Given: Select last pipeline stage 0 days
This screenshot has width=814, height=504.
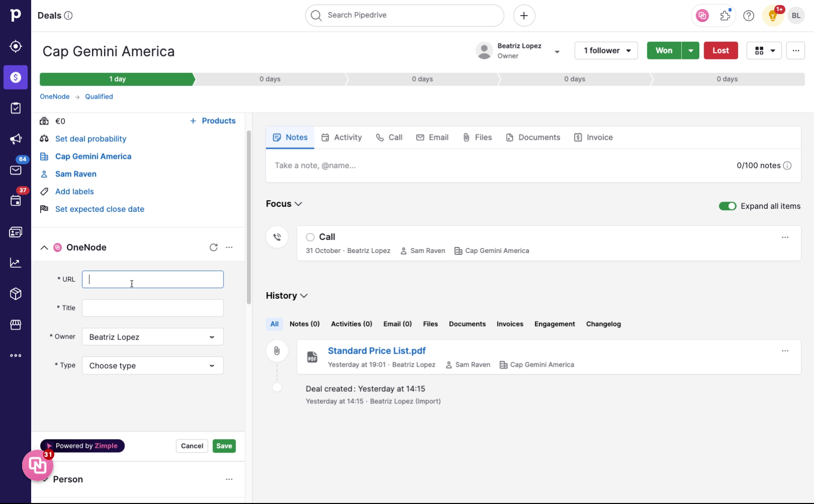Looking at the screenshot, I should [x=727, y=79].
